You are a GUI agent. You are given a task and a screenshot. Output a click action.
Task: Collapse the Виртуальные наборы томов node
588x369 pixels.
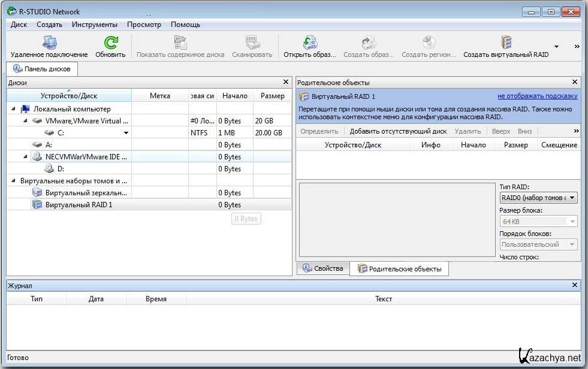coord(13,181)
